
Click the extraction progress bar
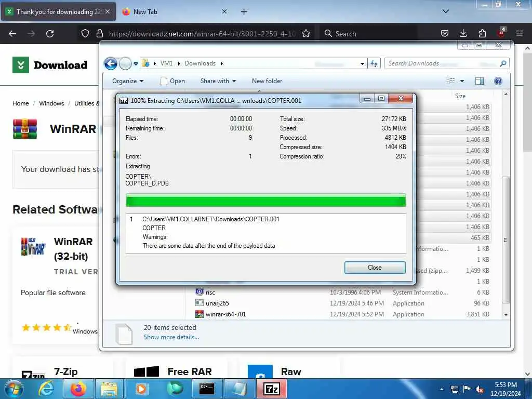pos(265,200)
